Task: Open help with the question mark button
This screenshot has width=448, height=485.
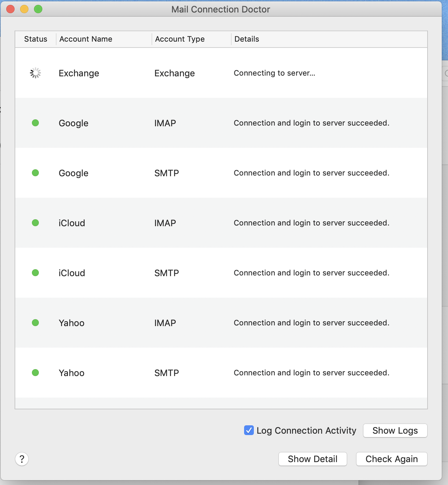Action: pos(22,459)
